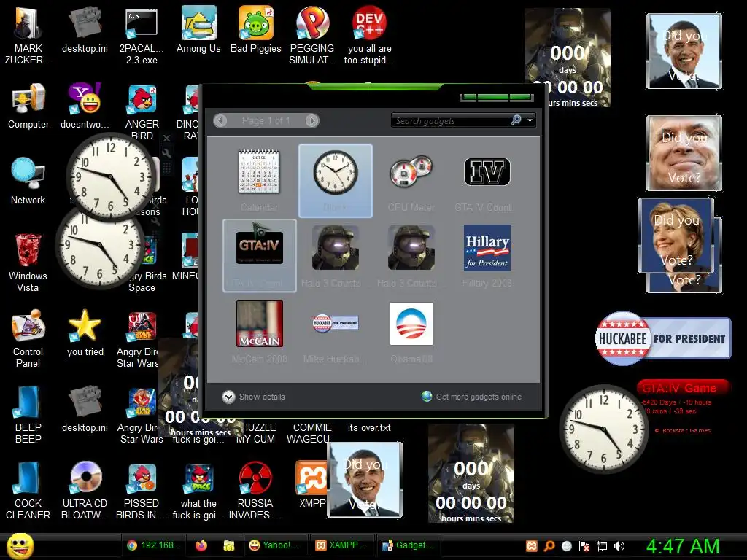Image resolution: width=747 pixels, height=560 pixels.
Task: Select the DEV C++ 'you all are too stupid' icon
Action: (369, 35)
